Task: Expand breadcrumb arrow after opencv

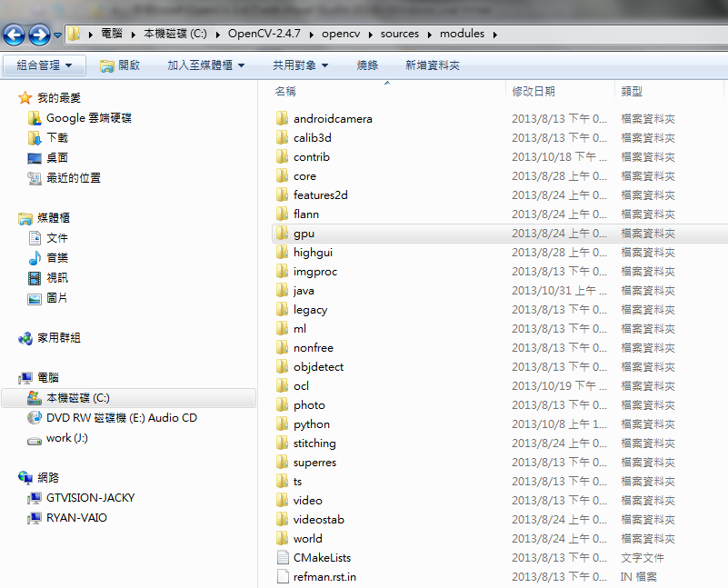Action: tap(371, 35)
